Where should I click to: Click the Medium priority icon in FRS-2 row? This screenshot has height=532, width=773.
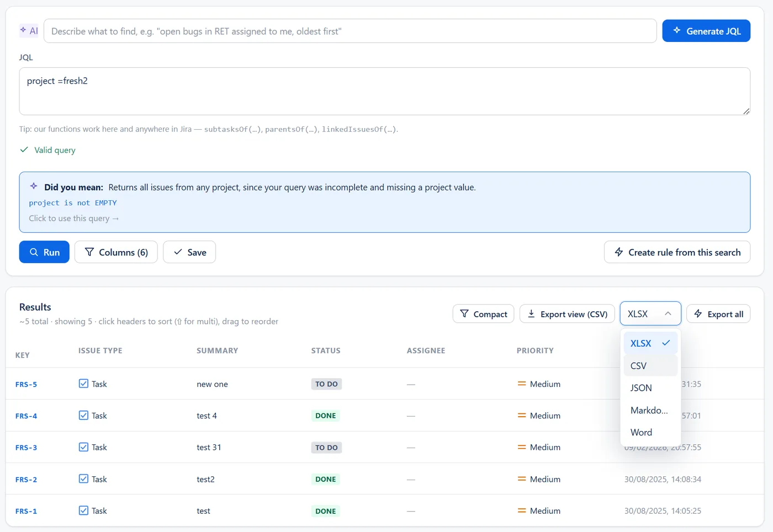[x=521, y=478]
